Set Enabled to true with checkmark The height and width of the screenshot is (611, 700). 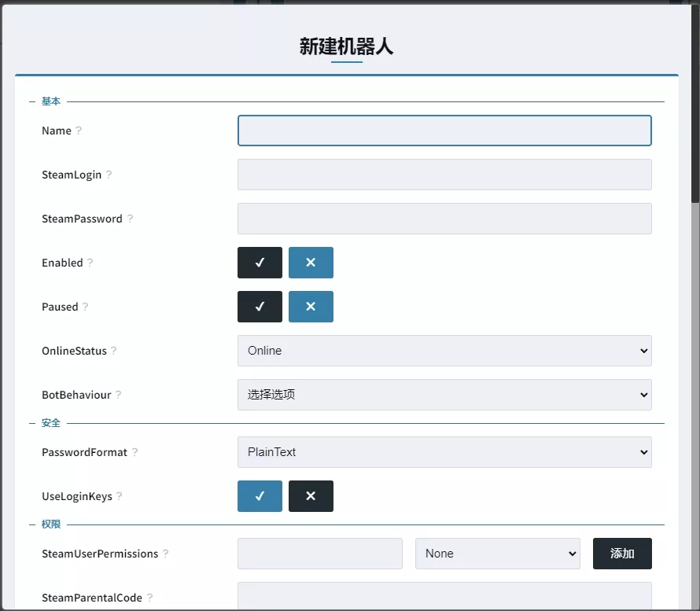coord(260,263)
